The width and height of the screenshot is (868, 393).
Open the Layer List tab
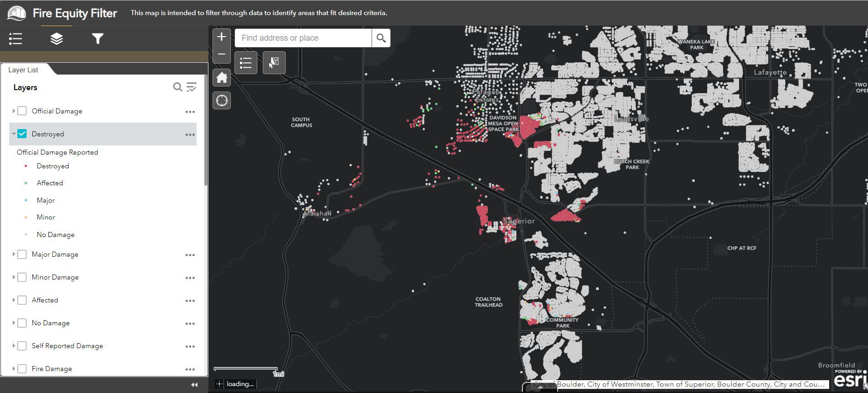click(23, 70)
